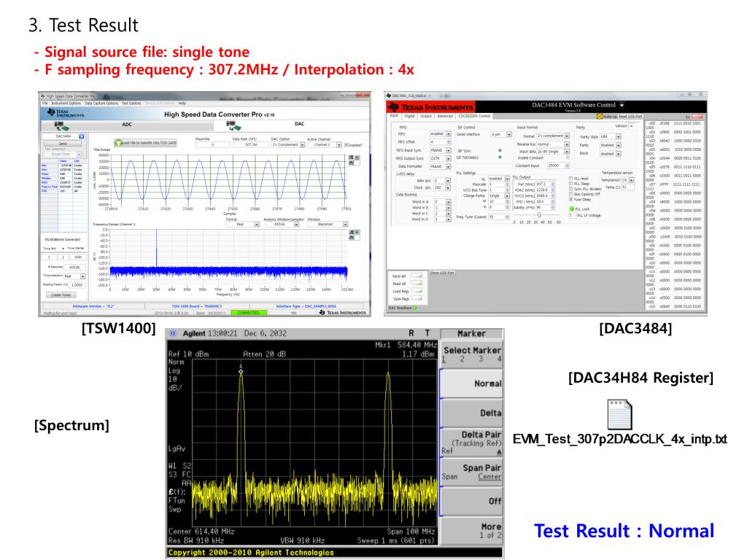The width and height of the screenshot is (747, 560).
Task: Open DAC Option 2's Complement dropdown
Action: tap(288, 145)
